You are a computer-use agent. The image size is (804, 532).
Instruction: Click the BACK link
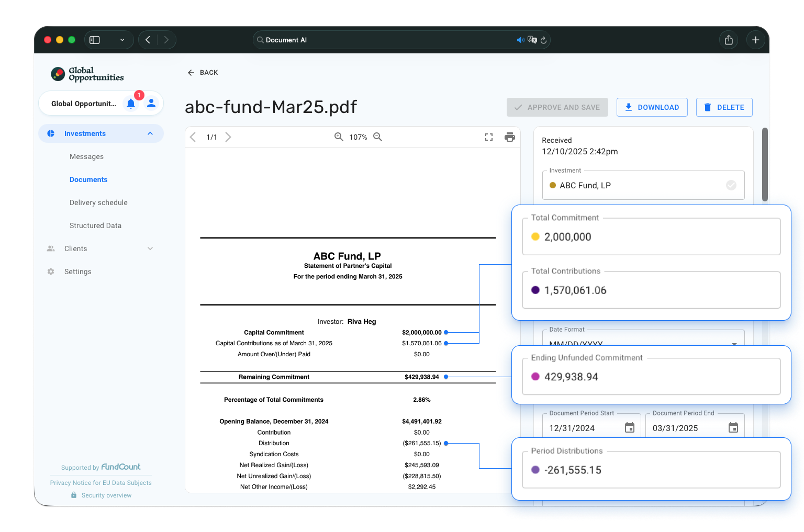(203, 73)
